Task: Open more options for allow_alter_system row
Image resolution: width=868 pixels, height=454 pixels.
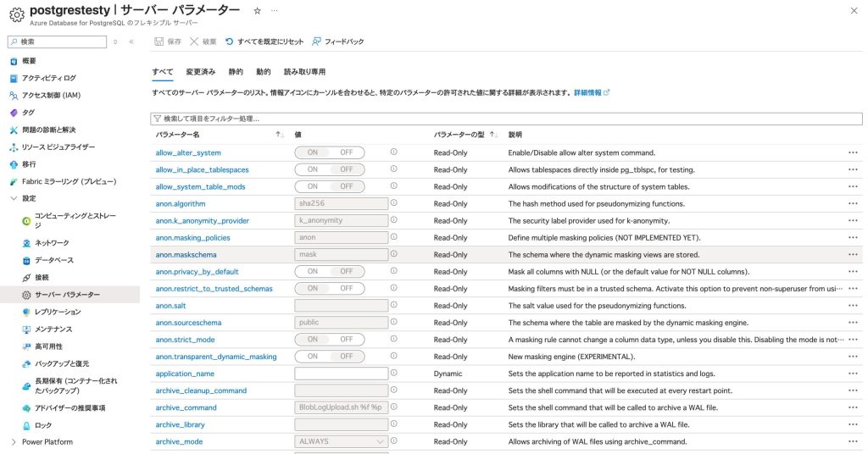Action: tap(853, 152)
